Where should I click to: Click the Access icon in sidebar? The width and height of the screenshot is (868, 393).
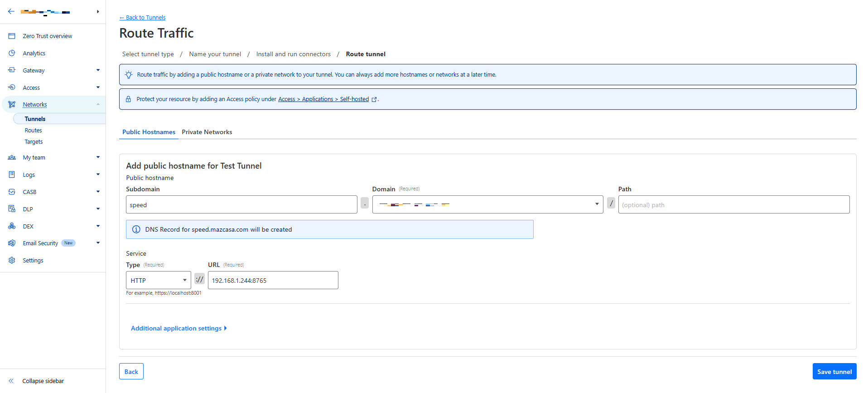[x=12, y=87]
